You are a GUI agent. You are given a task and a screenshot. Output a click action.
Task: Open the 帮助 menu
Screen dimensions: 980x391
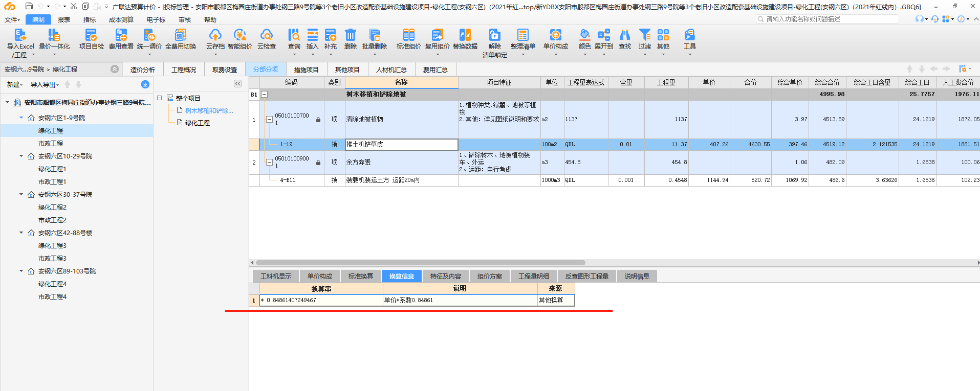[x=210, y=19]
